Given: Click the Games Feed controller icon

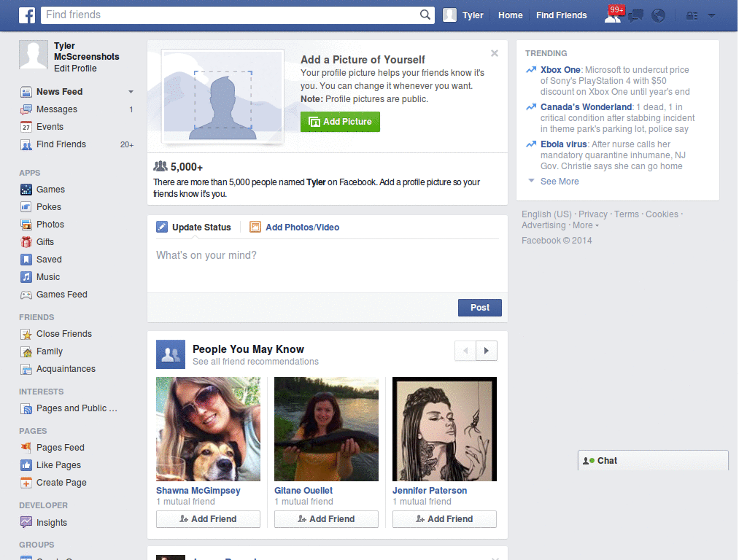Looking at the screenshot, I should tap(26, 295).
